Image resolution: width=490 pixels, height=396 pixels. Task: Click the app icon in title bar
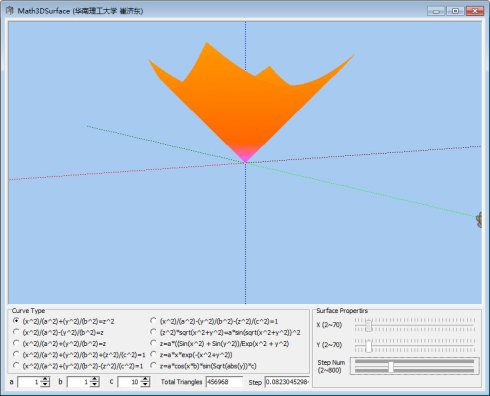pyautogui.click(x=10, y=11)
